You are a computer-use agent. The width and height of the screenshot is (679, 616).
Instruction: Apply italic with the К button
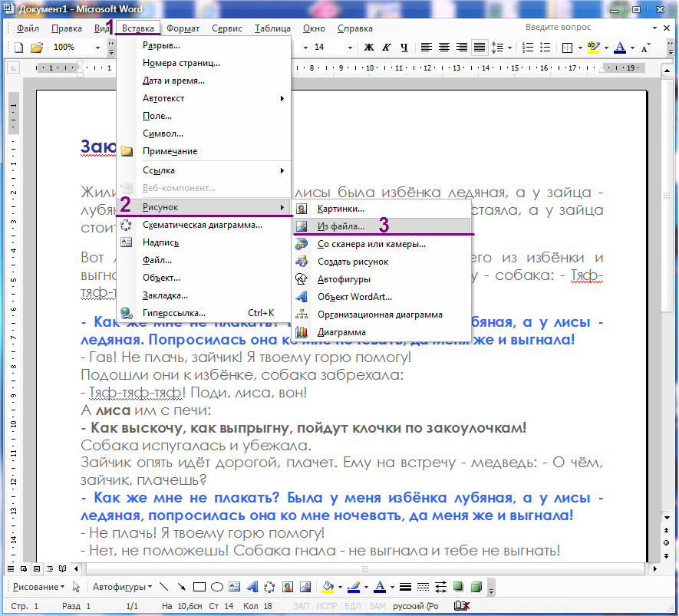coord(386,48)
